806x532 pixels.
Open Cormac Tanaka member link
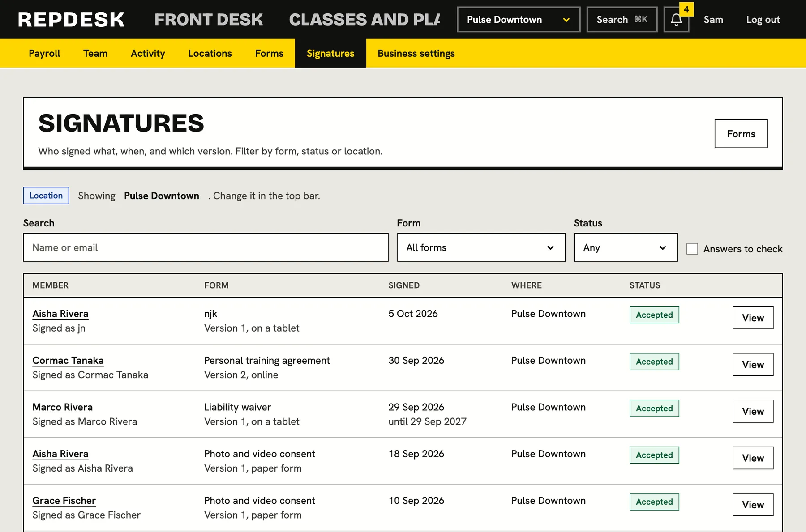tap(68, 360)
